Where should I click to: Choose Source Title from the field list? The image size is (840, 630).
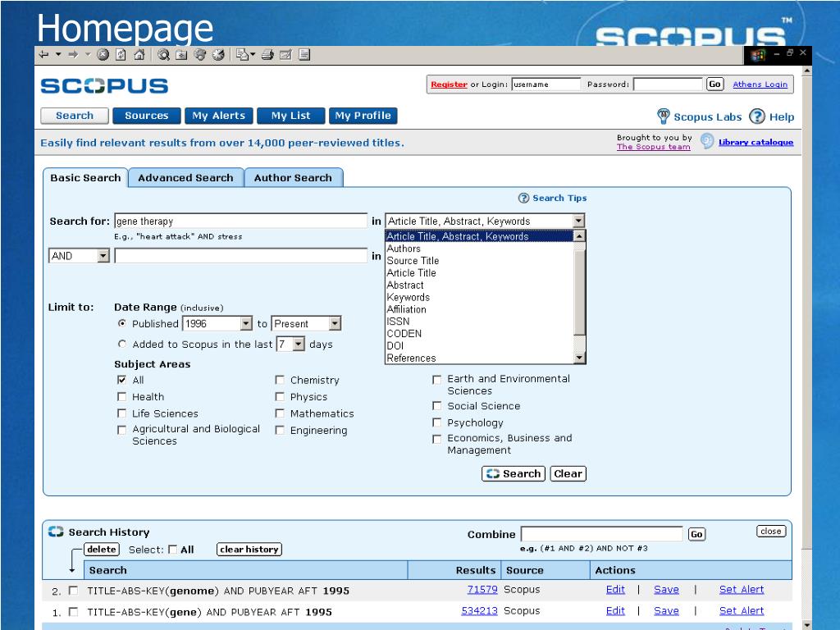[413, 261]
